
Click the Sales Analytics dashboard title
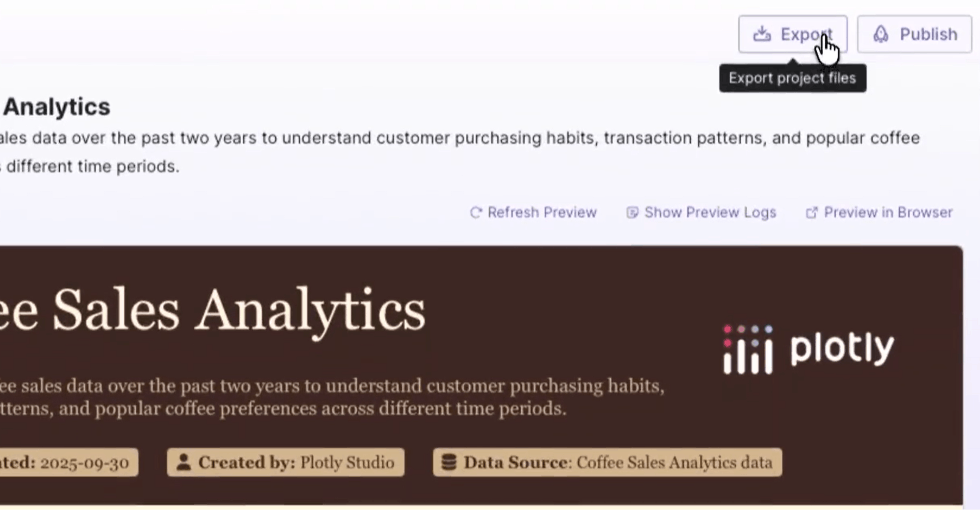[239, 311]
